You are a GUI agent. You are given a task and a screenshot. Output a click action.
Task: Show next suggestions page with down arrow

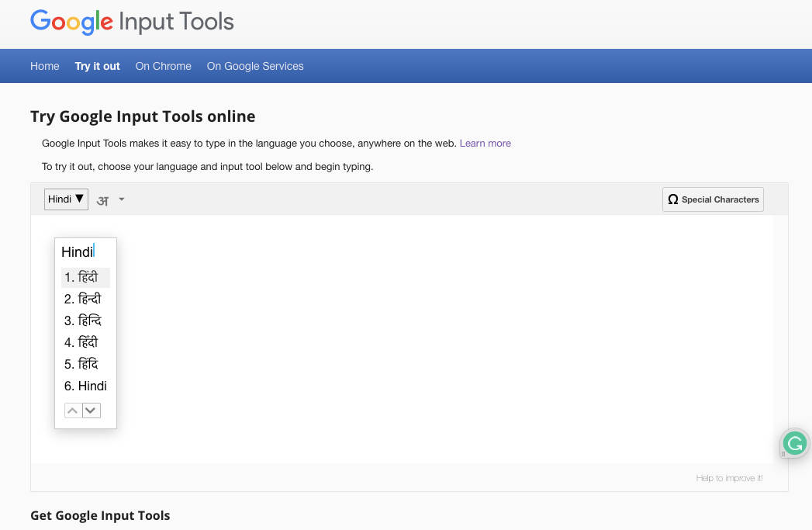[92, 410]
